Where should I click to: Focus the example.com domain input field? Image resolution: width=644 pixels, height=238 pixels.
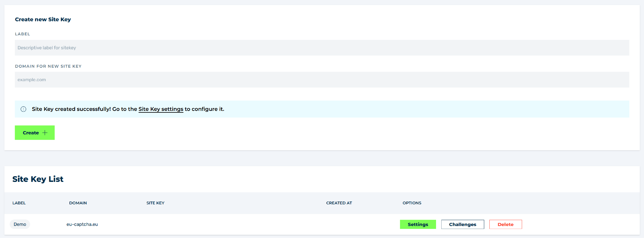[x=322, y=80]
